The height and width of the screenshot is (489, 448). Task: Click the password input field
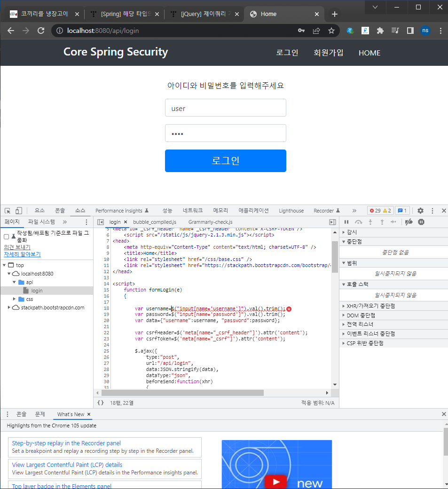[225, 133]
